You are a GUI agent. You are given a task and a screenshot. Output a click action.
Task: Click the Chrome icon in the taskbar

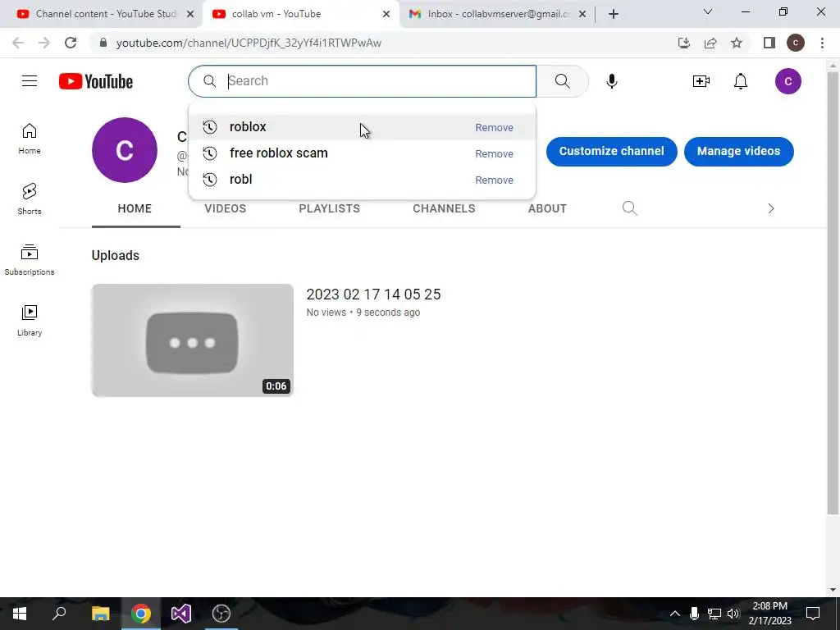tap(141, 614)
